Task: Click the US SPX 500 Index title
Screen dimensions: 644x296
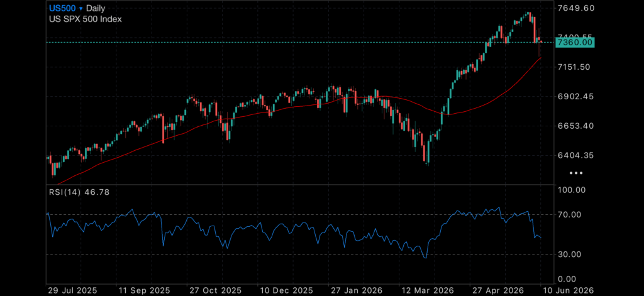Action: point(86,19)
